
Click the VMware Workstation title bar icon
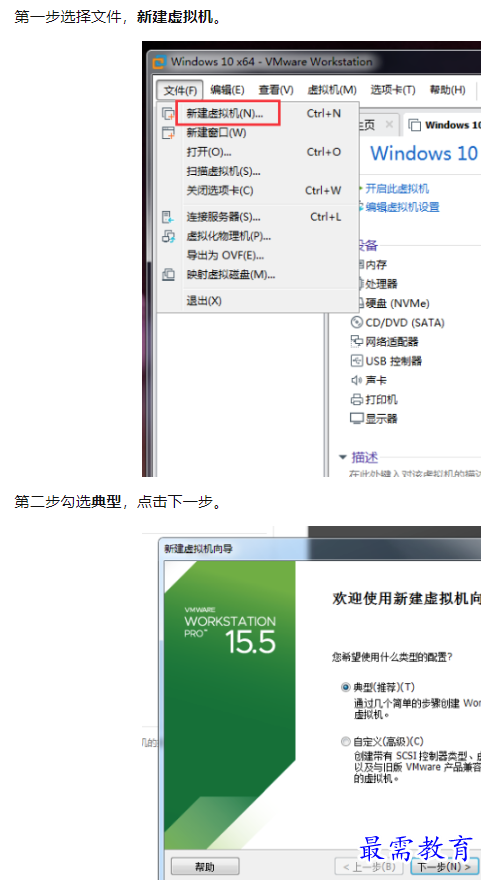pos(159,62)
